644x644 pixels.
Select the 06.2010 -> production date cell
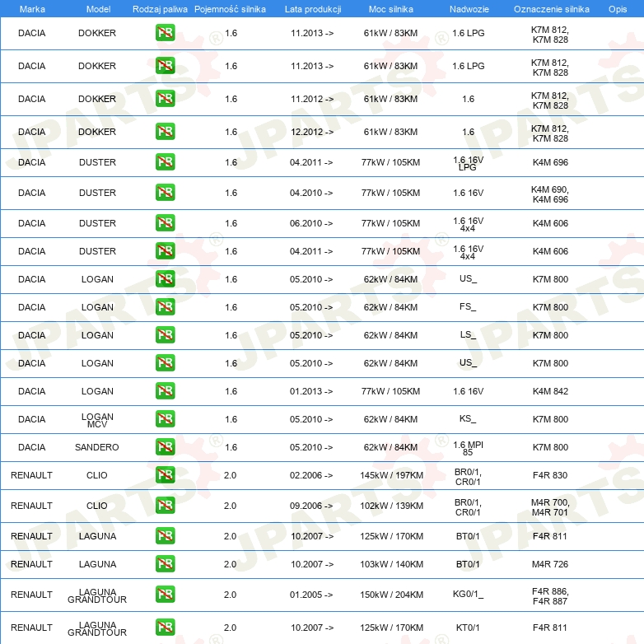coord(311,223)
